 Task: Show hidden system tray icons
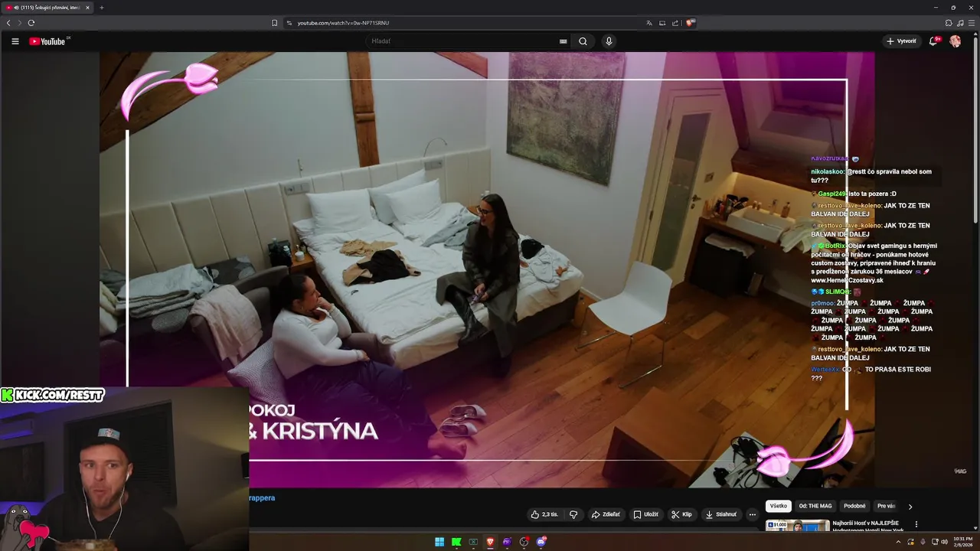pyautogui.click(x=898, y=542)
